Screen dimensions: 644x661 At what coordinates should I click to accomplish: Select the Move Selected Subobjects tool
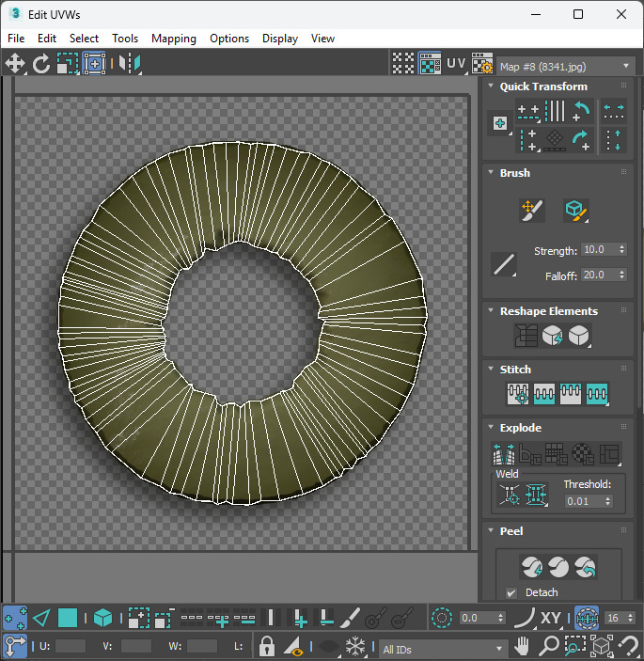[15, 64]
